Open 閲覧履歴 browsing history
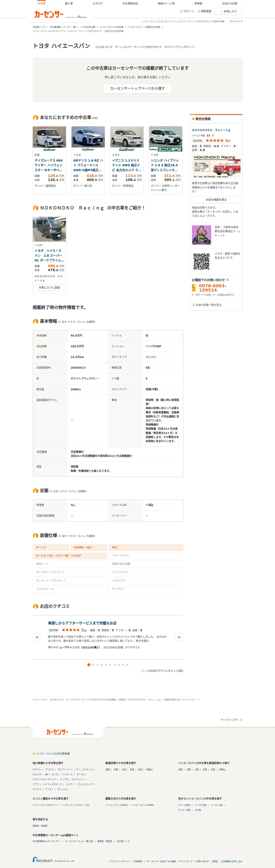The width and height of the screenshot is (275, 868). [x=205, y=11]
